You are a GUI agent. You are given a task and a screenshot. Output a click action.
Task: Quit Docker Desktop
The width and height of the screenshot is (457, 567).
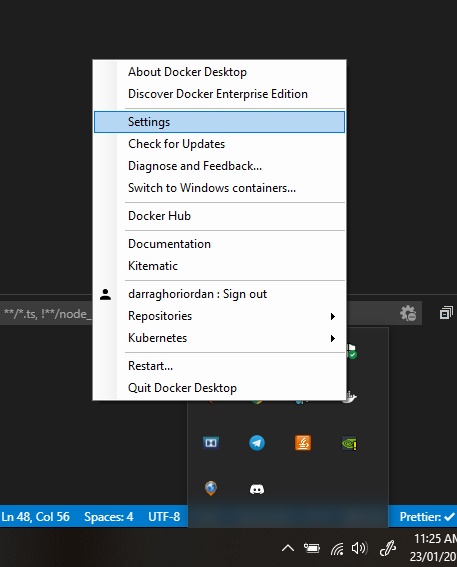[x=219, y=388]
